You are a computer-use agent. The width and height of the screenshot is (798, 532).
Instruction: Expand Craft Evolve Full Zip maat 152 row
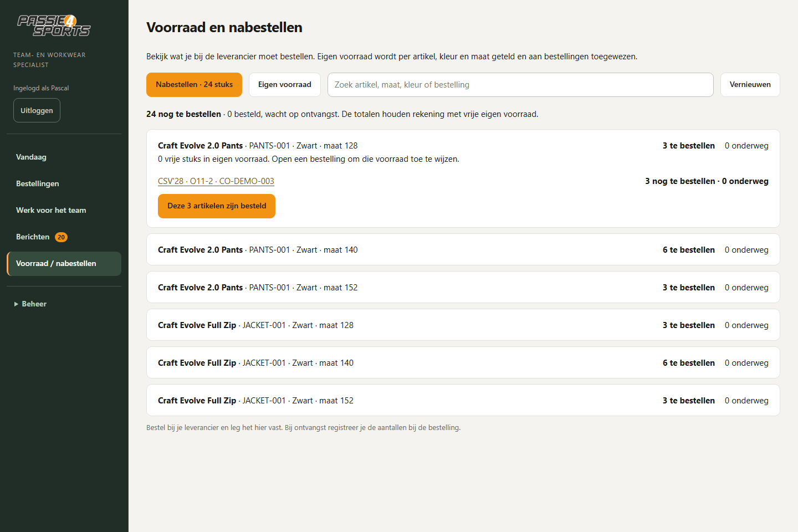[463, 400]
